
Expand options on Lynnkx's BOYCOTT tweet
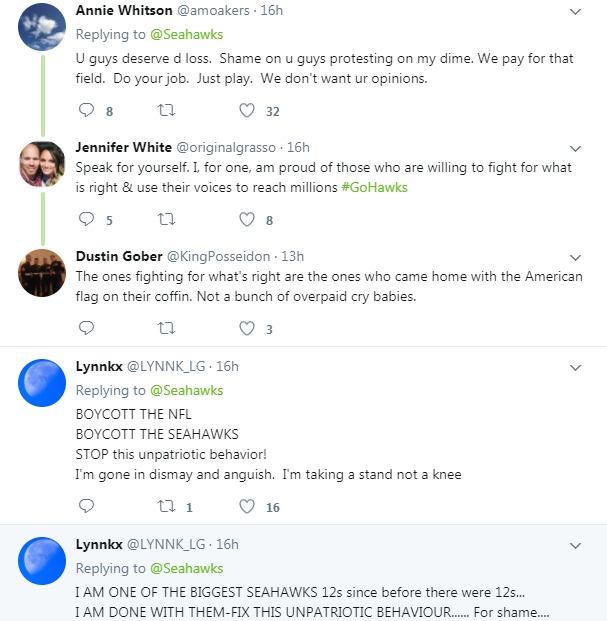pyautogui.click(x=575, y=367)
